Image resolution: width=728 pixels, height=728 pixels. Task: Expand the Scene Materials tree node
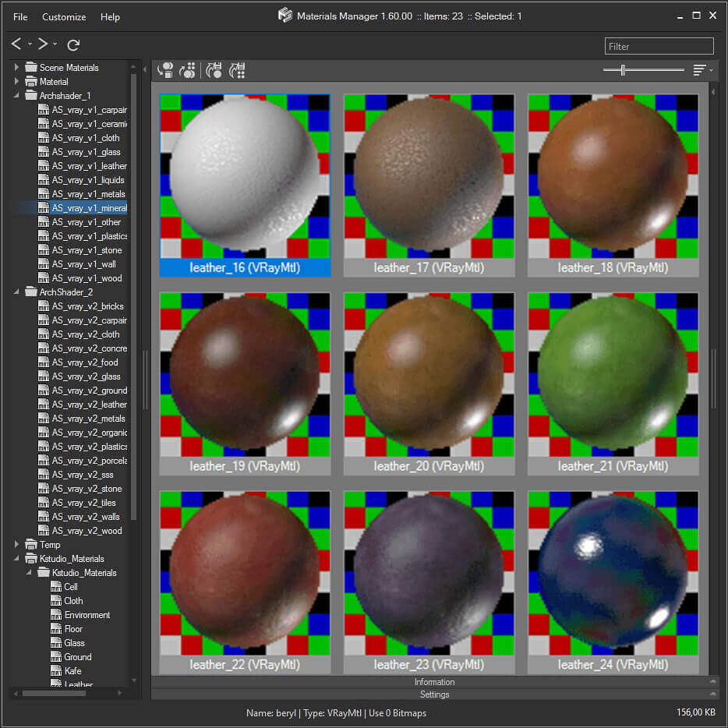coord(16,67)
